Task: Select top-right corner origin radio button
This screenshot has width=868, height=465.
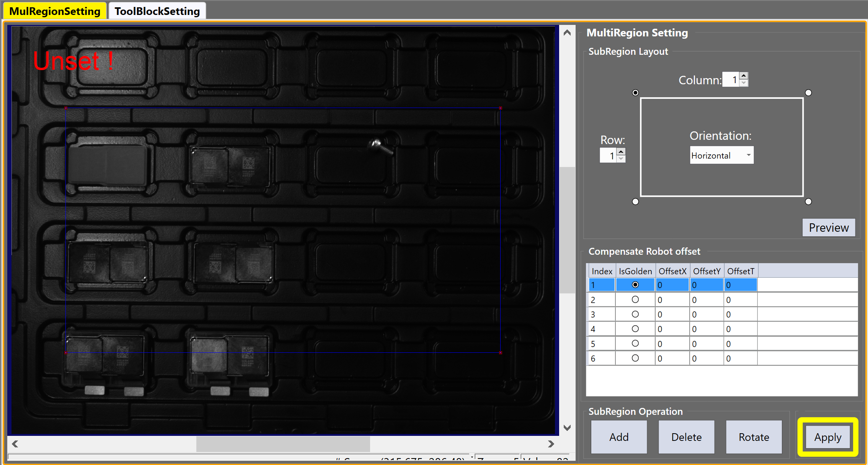Action: tap(808, 93)
